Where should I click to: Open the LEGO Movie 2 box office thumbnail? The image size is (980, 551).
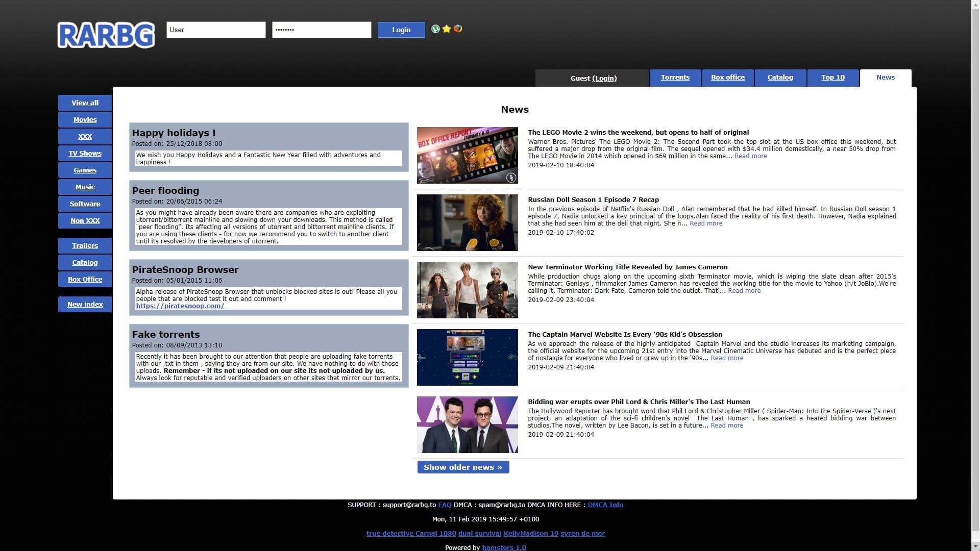[467, 155]
